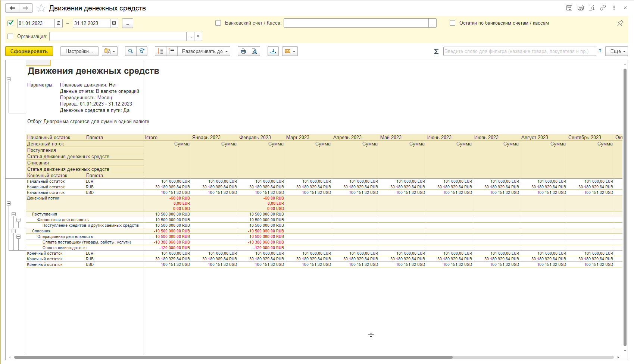Select Поступление кредитов и других заемных средств row
This screenshot has height=364, width=634.
(90, 225)
